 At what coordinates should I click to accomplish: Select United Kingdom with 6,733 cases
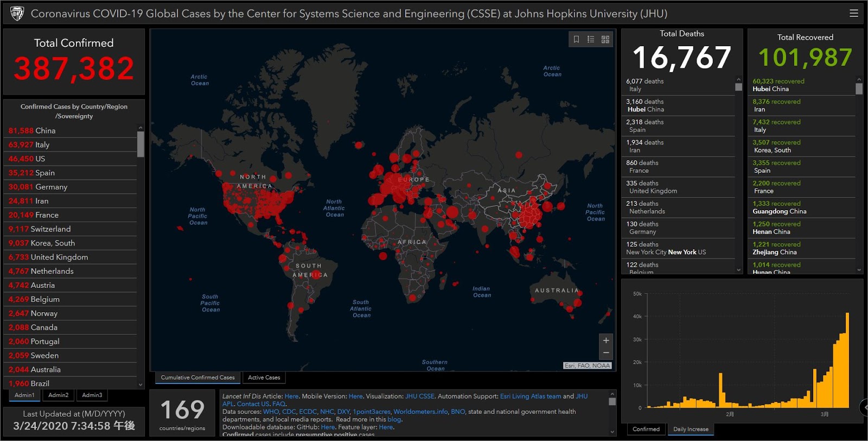(x=71, y=257)
